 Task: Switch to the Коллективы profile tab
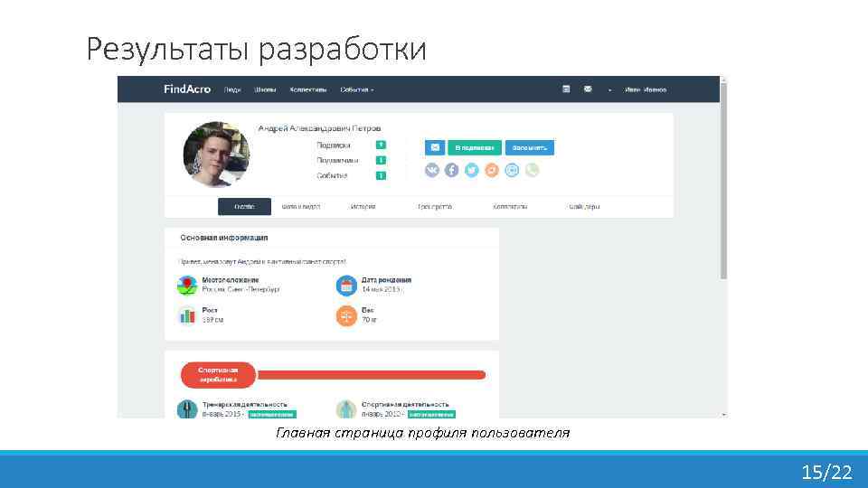(510, 206)
